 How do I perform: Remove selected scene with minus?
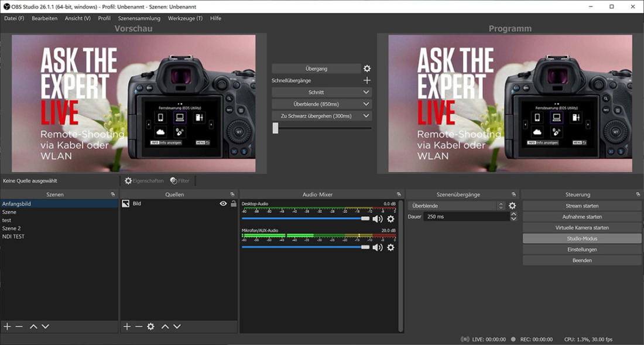[19, 326]
